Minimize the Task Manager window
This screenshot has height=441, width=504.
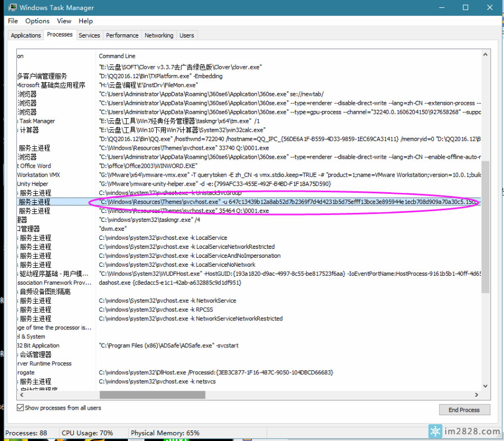(440, 8)
